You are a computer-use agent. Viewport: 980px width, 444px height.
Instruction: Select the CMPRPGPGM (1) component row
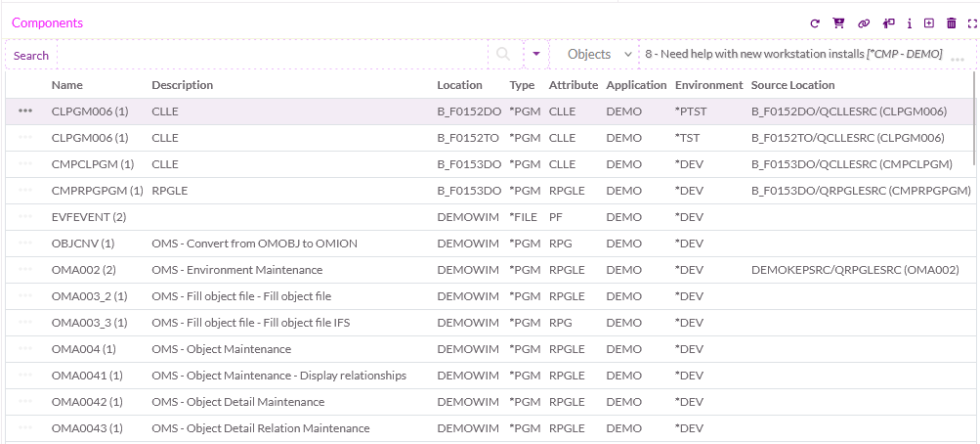point(97,191)
